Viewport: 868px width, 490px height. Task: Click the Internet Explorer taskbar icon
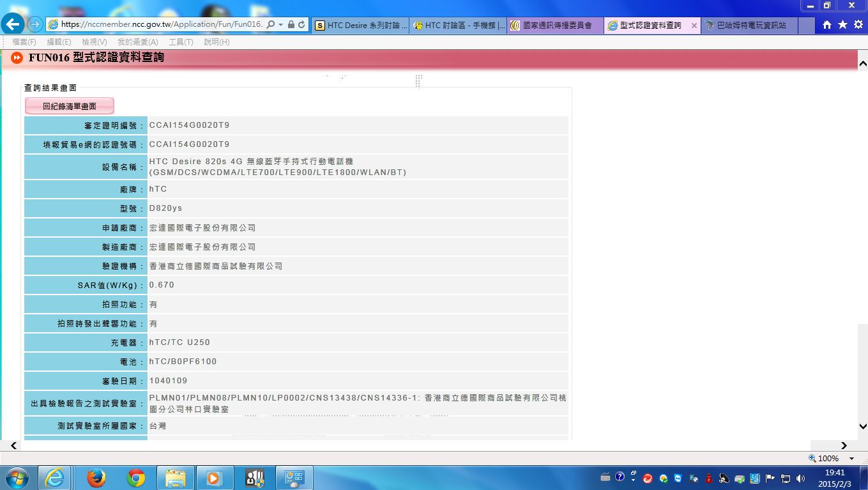(54, 478)
